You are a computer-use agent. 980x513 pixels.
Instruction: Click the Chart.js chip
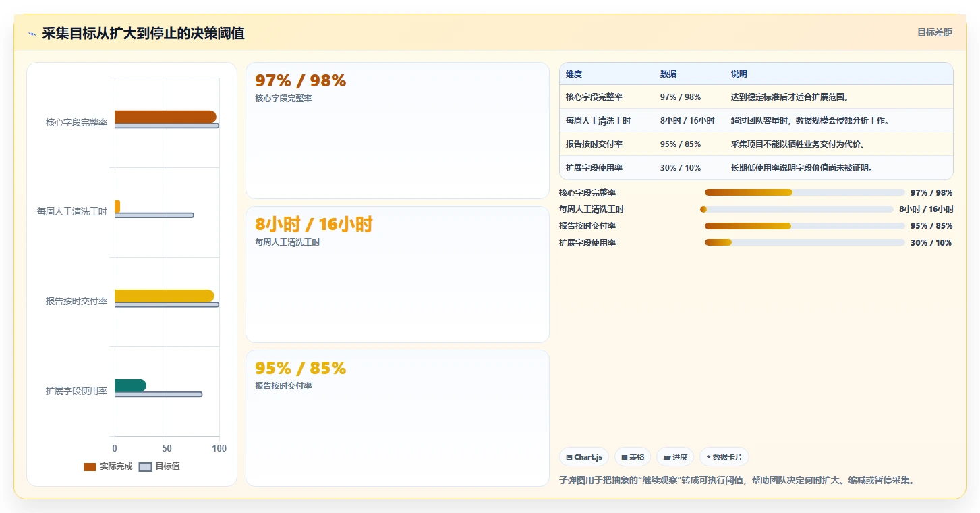coord(584,457)
